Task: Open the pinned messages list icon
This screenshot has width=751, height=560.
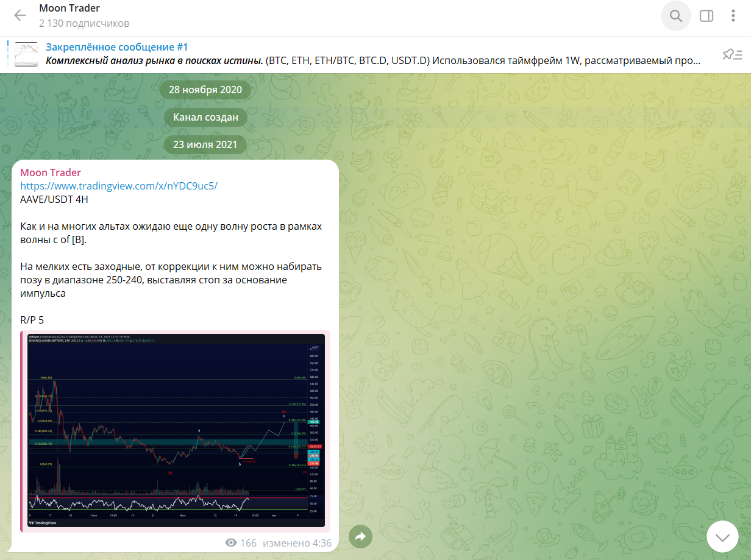Action: tap(732, 54)
